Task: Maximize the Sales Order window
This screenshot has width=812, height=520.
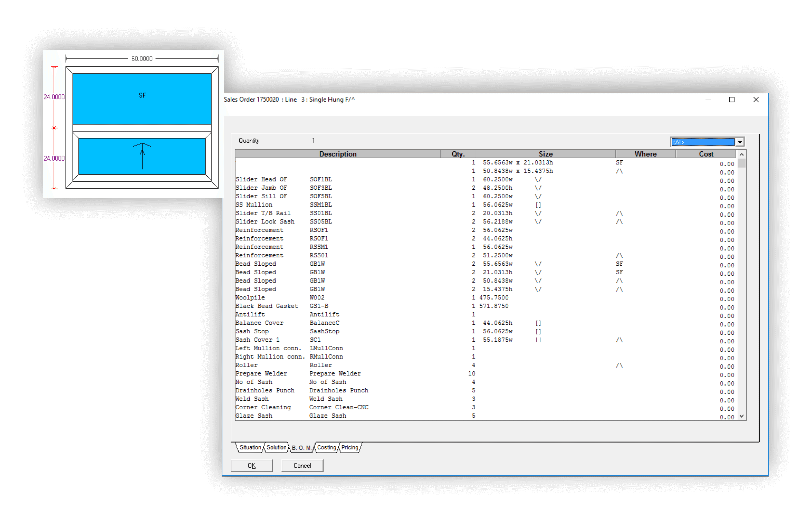Action: tap(732, 100)
